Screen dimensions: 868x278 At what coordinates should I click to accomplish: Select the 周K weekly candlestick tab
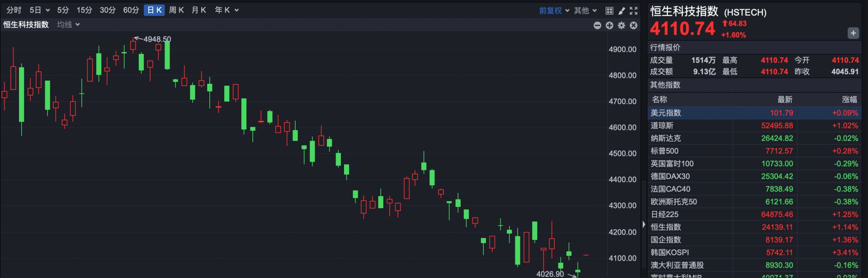point(176,10)
